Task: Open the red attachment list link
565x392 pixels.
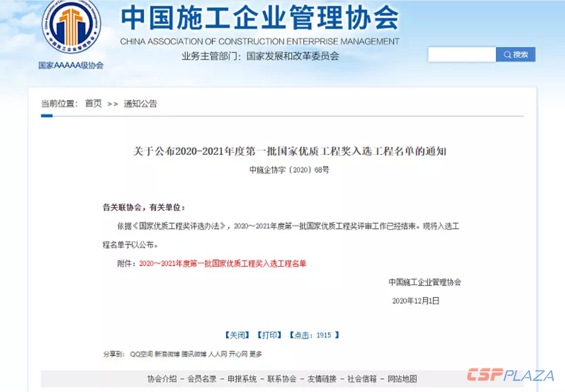Action: 223,263
